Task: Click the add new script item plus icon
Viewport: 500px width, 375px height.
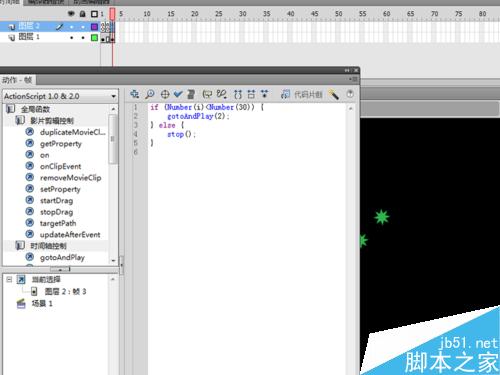Action: click(x=134, y=94)
